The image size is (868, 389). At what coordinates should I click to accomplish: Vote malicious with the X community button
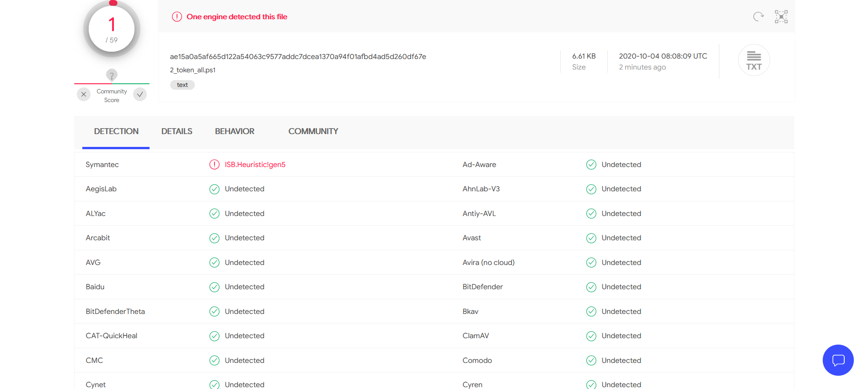click(x=84, y=94)
